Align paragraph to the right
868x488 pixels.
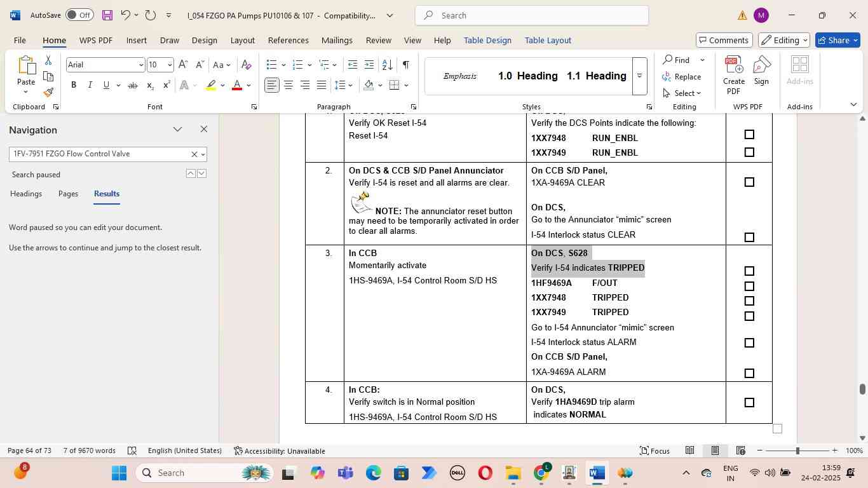coord(305,85)
